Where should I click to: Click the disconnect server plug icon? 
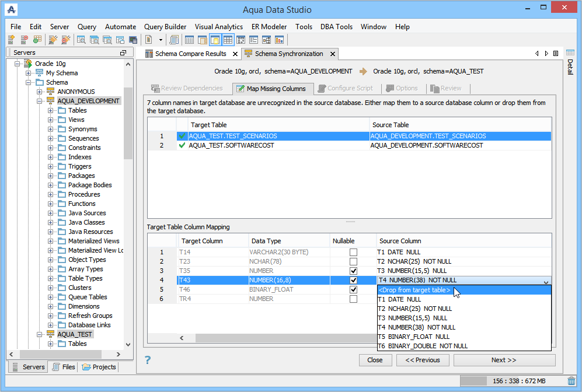tap(66, 39)
